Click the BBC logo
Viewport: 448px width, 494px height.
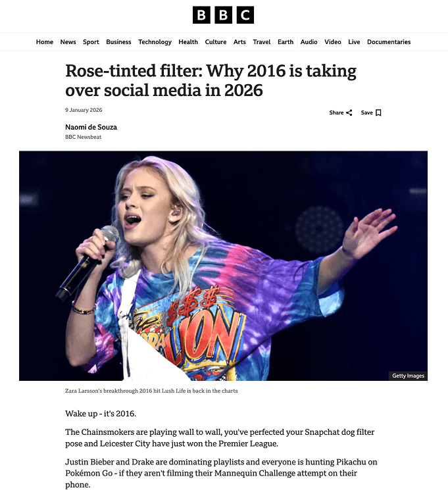pyautogui.click(x=223, y=15)
